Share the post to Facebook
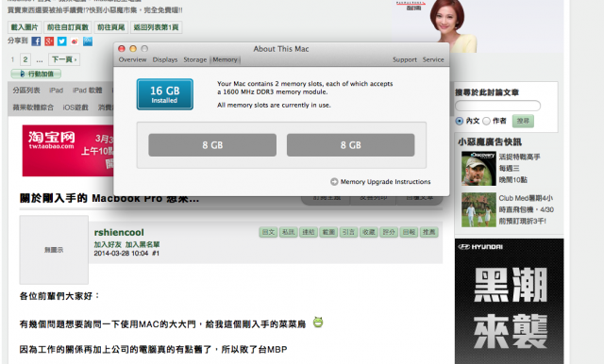 (36, 41)
